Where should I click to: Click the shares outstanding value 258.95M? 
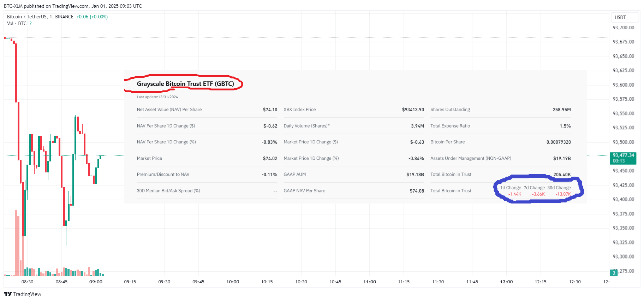[562, 110]
